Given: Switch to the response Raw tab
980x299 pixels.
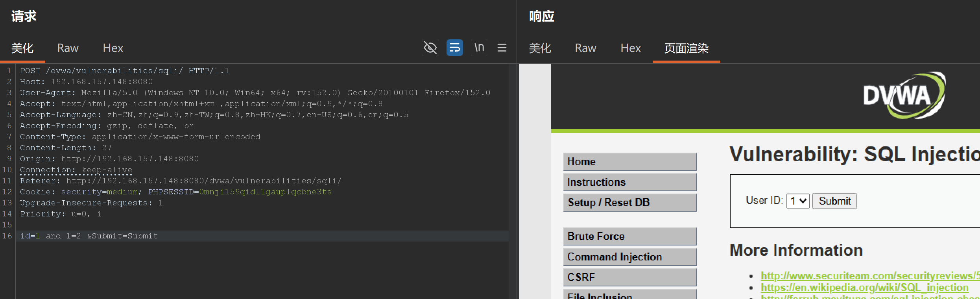Looking at the screenshot, I should click(x=585, y=48).
